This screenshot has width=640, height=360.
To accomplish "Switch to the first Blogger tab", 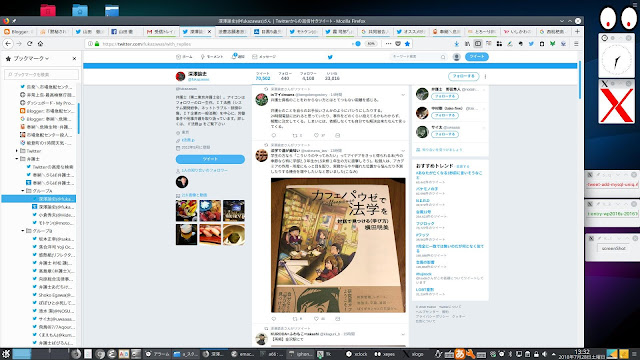I will (18, 31).
